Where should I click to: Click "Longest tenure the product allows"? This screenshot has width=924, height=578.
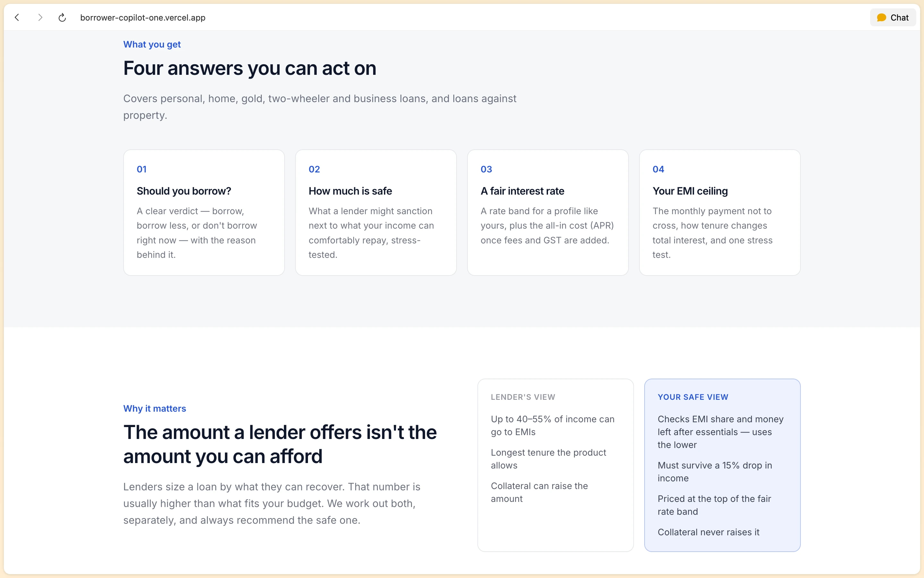coord(548,459)
